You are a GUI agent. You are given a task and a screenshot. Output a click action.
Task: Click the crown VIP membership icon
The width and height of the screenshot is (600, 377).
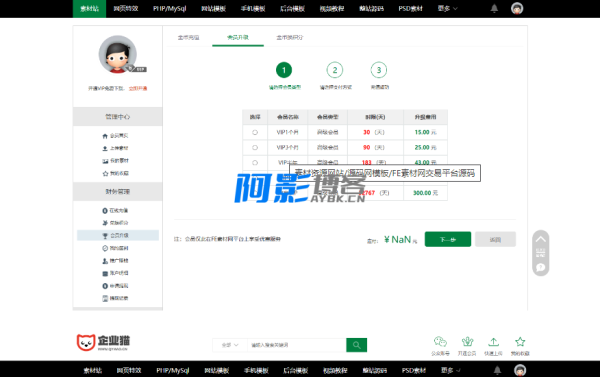click(467, 341)
